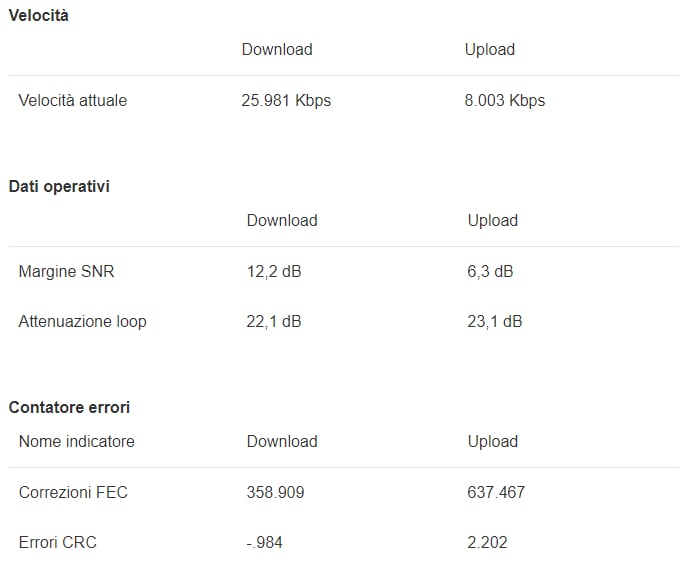Screen dimensions: 695x585
Task: Click the 25.981 Kbps download speed value
Action: click(286, 100)
